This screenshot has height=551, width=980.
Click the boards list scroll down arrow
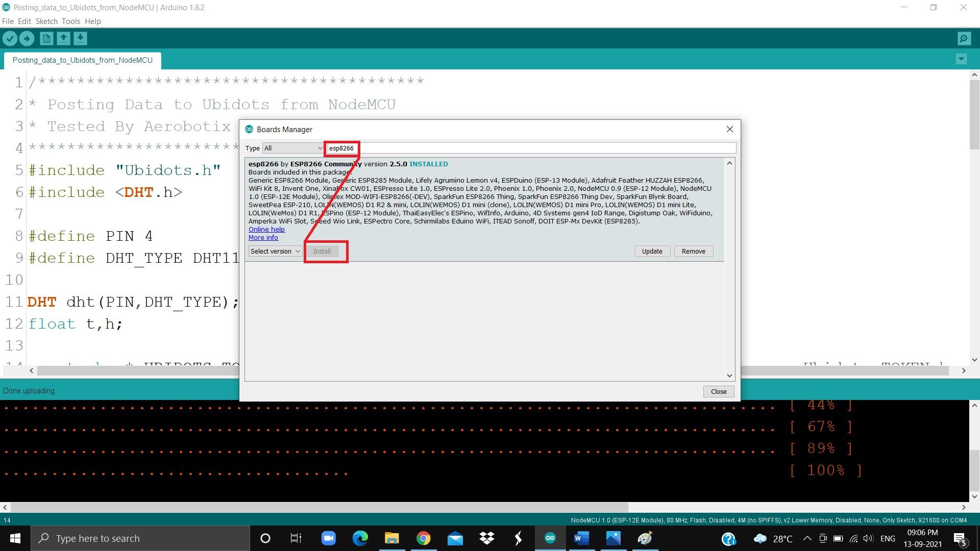(x=729, y=376)
